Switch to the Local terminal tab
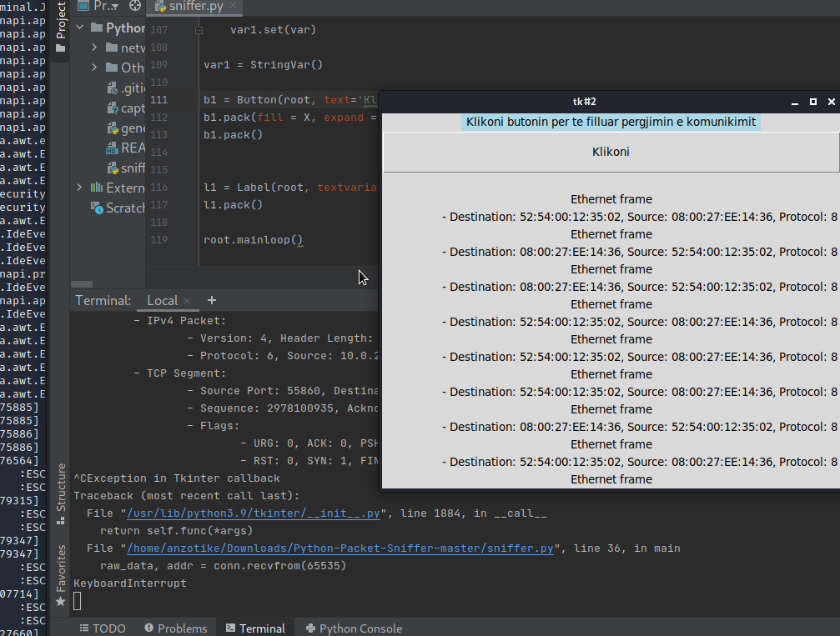 pos(163,300)
